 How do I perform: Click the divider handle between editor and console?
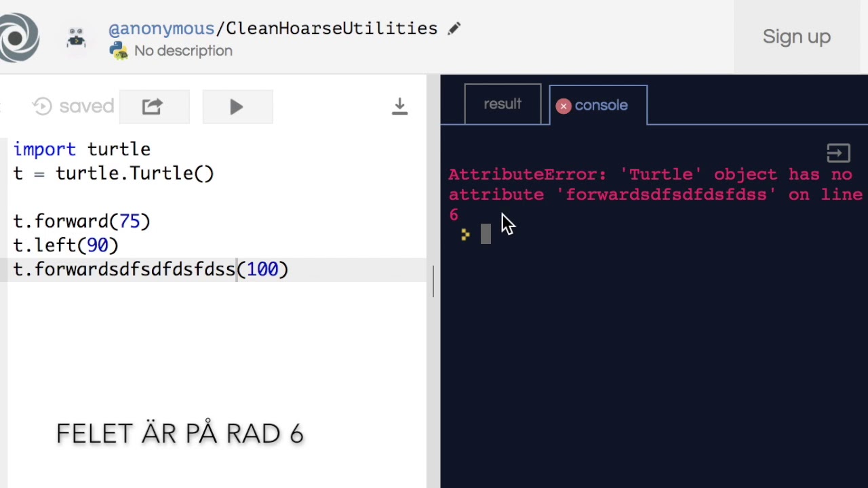tap(433, 281)
